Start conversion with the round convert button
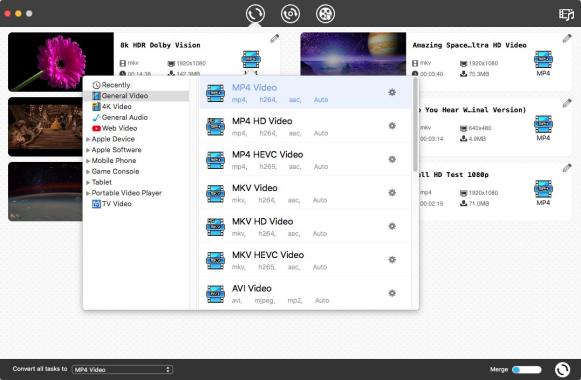 tap(562, 369)
